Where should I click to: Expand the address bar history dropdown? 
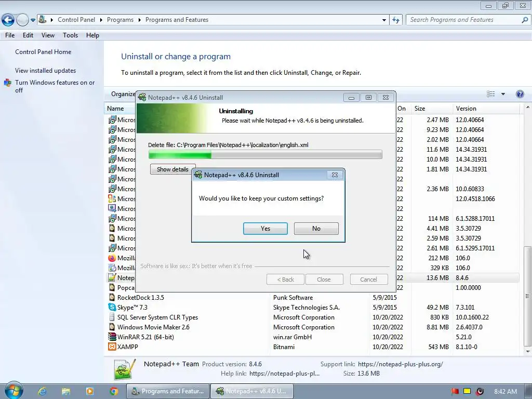(x=384, y=20)
